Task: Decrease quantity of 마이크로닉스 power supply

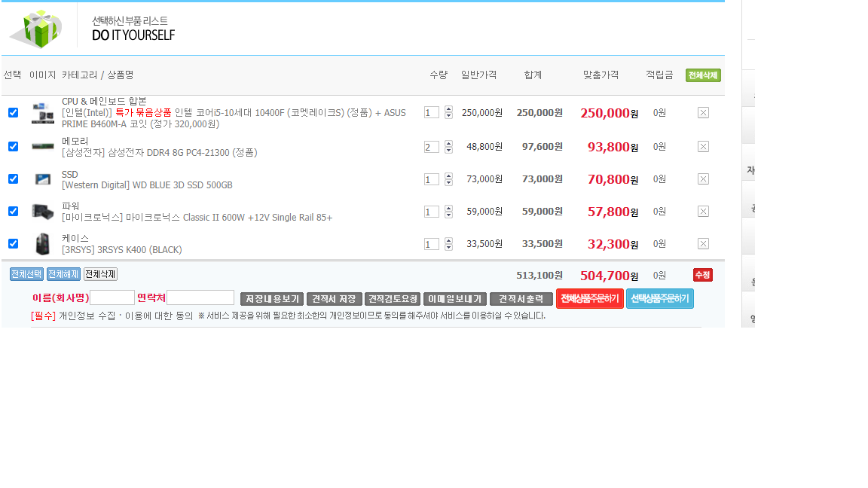Action: (x=448, y=215)
